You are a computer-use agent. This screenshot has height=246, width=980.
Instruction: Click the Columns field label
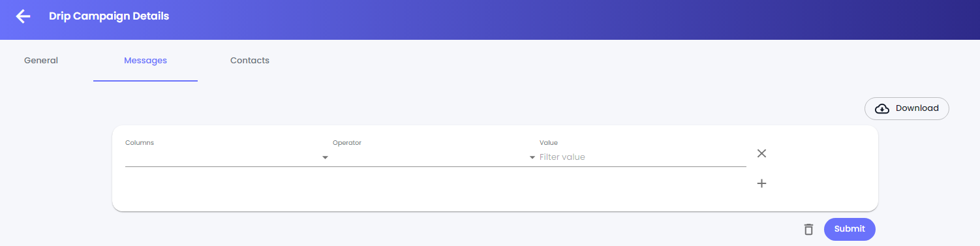[x=140, y=142]
